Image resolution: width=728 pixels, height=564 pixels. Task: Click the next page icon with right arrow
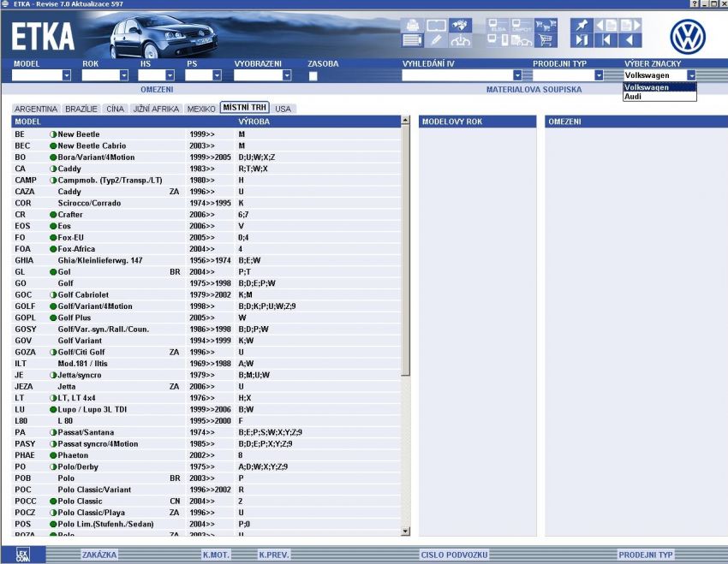[630, 25]
